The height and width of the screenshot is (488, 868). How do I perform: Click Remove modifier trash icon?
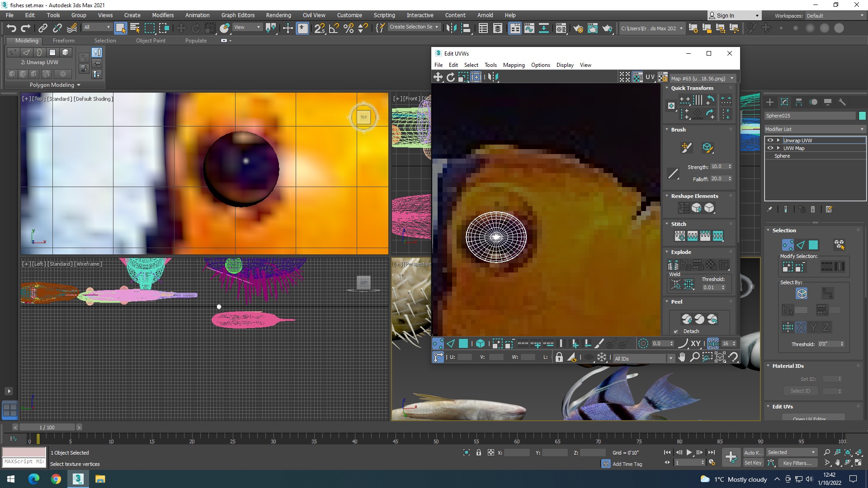click(x=813, y=210)
